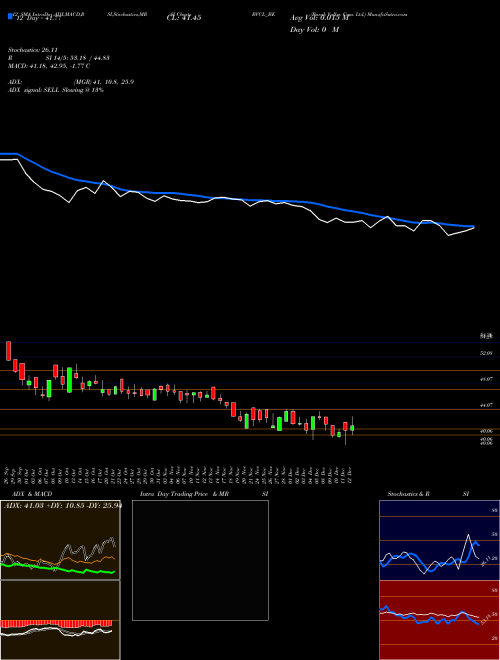This screenshot has height=660, width=500.
Task: Open the ADX line chart panel
Action: 60,540
